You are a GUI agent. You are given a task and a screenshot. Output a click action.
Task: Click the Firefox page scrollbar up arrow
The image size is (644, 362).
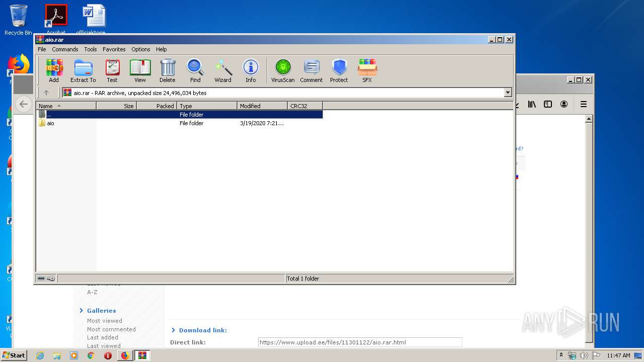pos(589,119)
